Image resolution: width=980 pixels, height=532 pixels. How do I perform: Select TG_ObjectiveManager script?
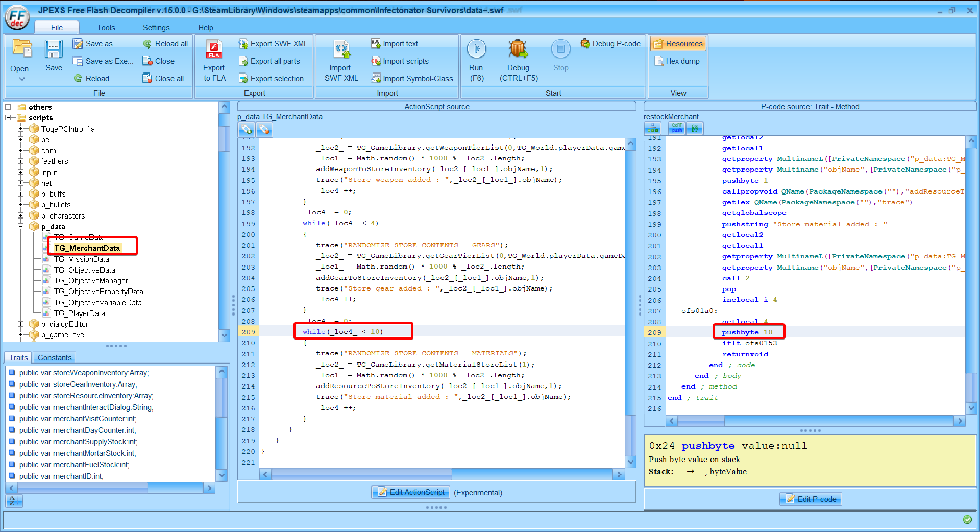click(x=91, y=281)
